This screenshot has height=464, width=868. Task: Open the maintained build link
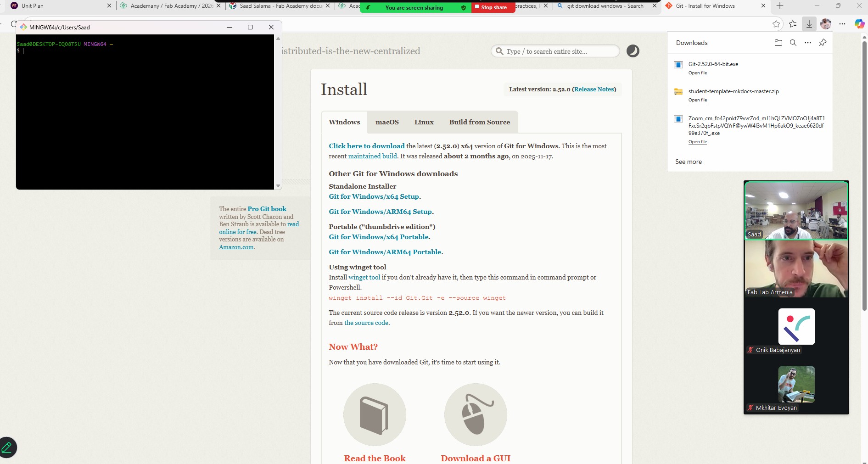pyautogui.click(x=373, y=156)
